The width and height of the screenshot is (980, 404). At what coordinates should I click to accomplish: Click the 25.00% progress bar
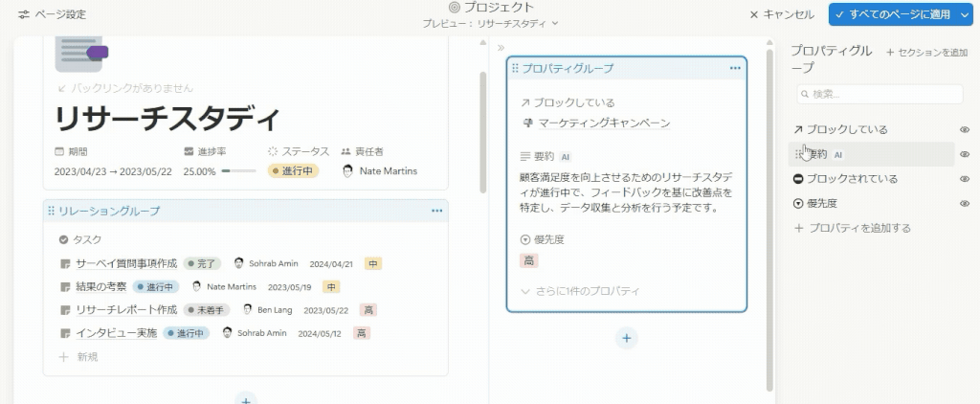pos(238,170)
